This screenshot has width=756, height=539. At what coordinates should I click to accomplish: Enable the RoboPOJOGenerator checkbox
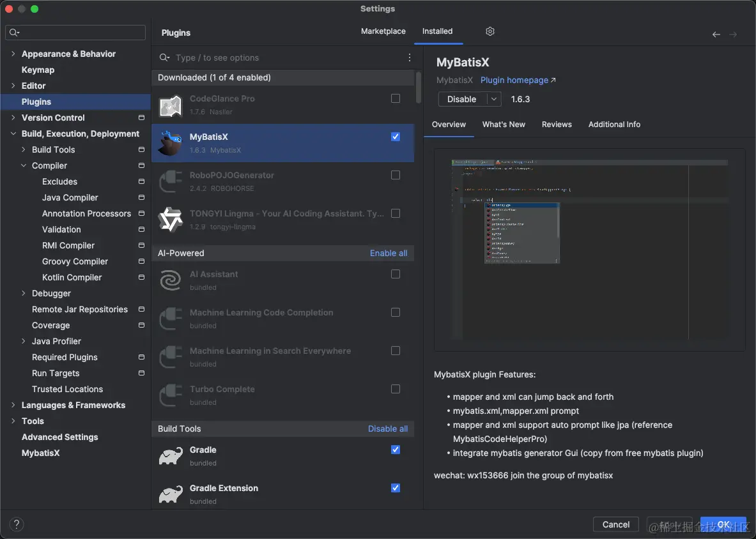(396, 175)
